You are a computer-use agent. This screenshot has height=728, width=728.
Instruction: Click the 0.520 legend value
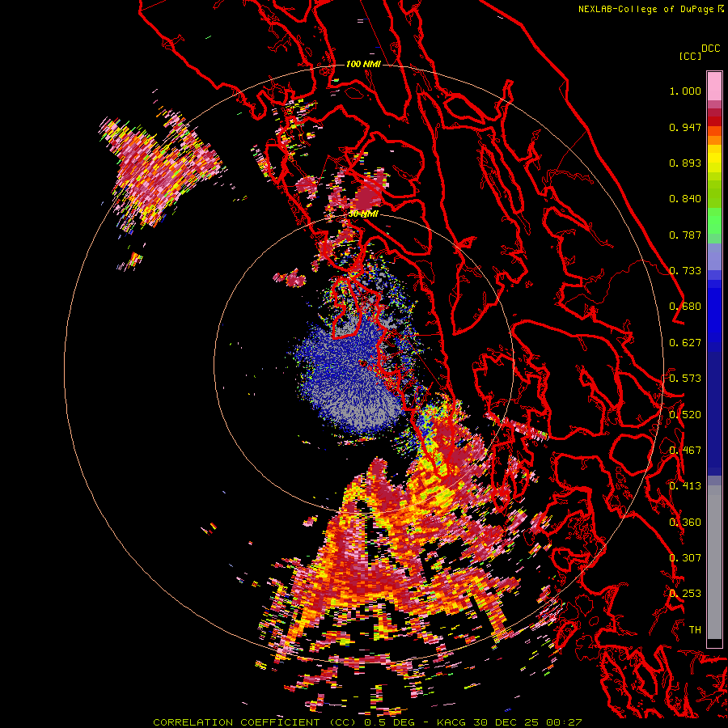point(685,415)
